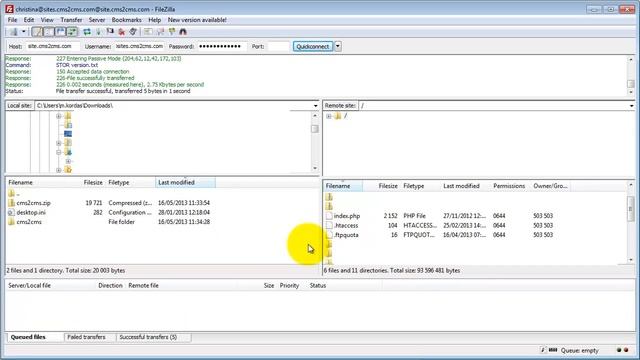Image resolution: width=640 pixels, height=360 pixels.
Task: Expand the remote root / folder
Action: point(329,116)
